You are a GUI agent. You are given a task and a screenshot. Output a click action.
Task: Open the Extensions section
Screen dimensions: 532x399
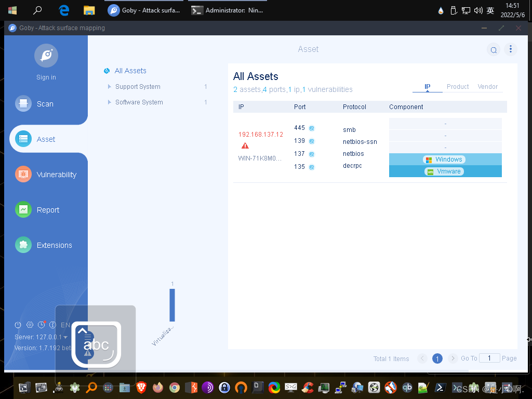(x=44, y=245)
